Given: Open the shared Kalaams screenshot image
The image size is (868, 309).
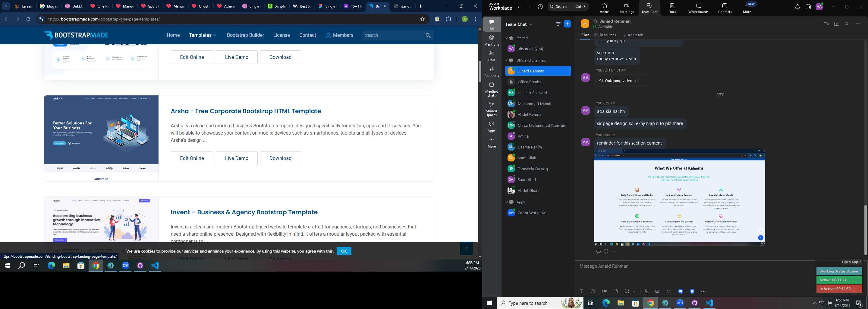Looking at the screenshot, I should pyautogui.click(x=679, y=198).
